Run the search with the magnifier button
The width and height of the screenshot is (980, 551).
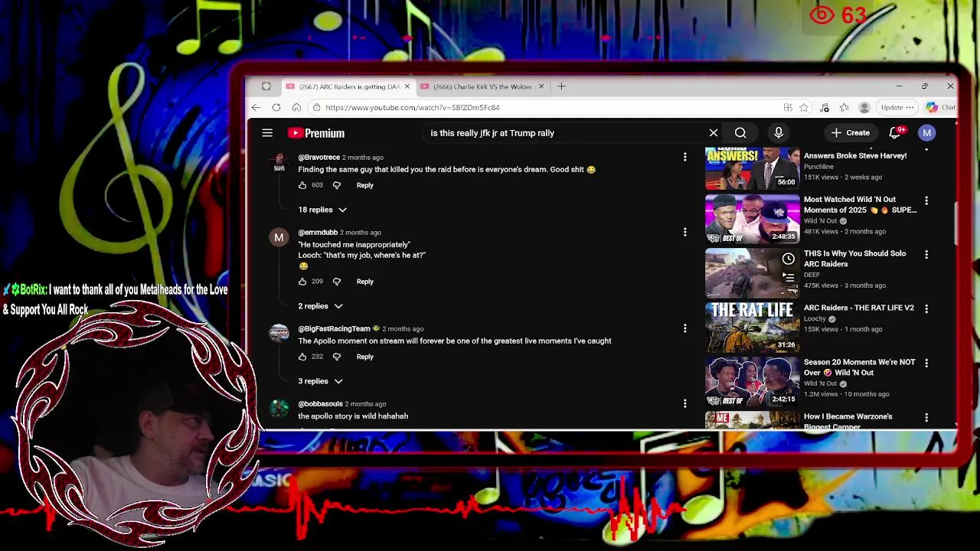point(740,133)
